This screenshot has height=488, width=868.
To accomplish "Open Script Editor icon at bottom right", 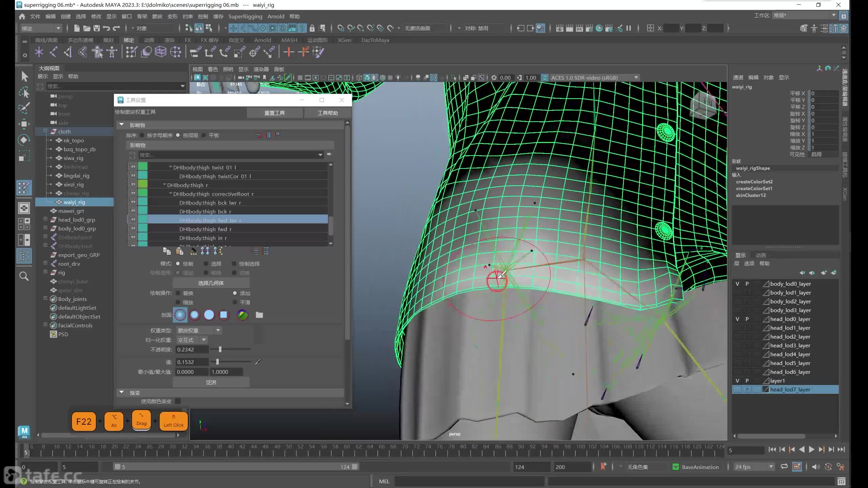I will (841, 481).
